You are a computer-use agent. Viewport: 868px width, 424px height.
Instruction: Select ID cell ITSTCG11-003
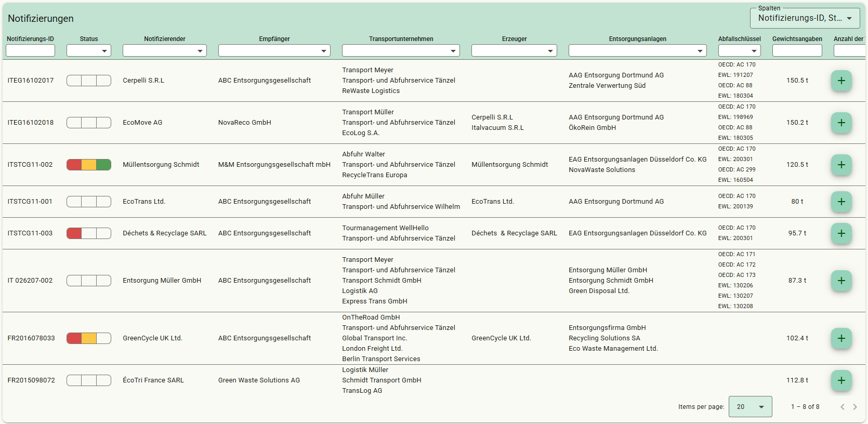30,233
